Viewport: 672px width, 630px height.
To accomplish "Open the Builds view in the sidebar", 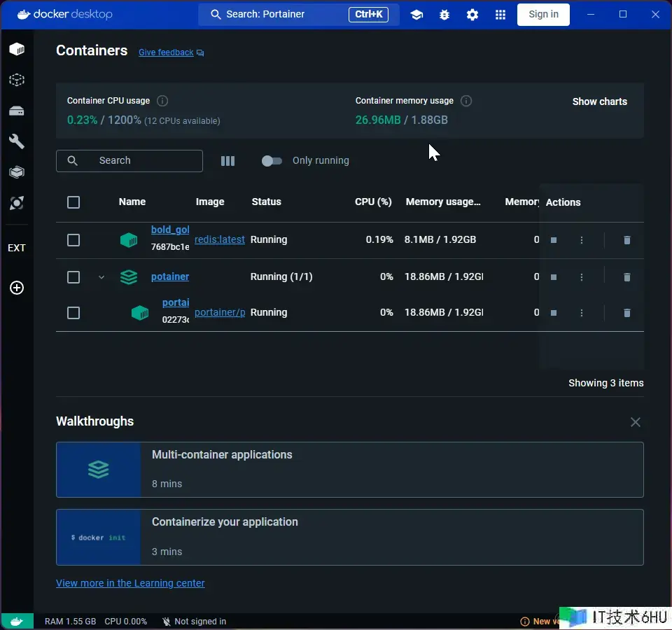I will point(17,172).
